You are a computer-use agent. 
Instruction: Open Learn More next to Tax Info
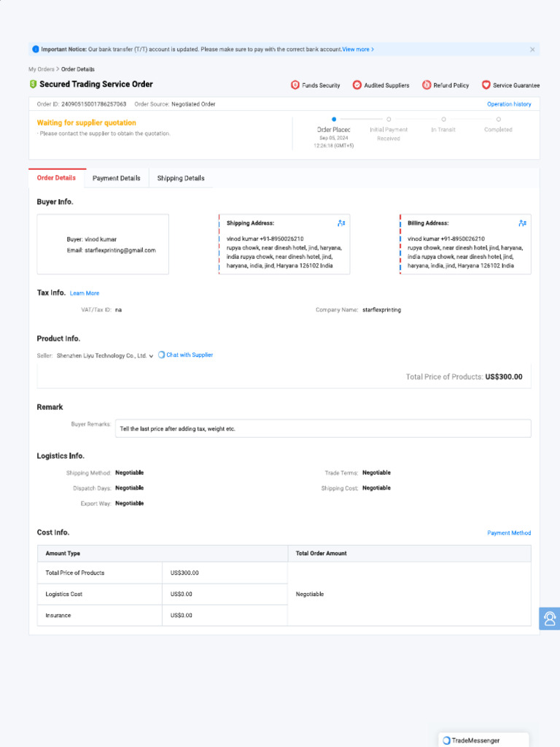point(85,293)
